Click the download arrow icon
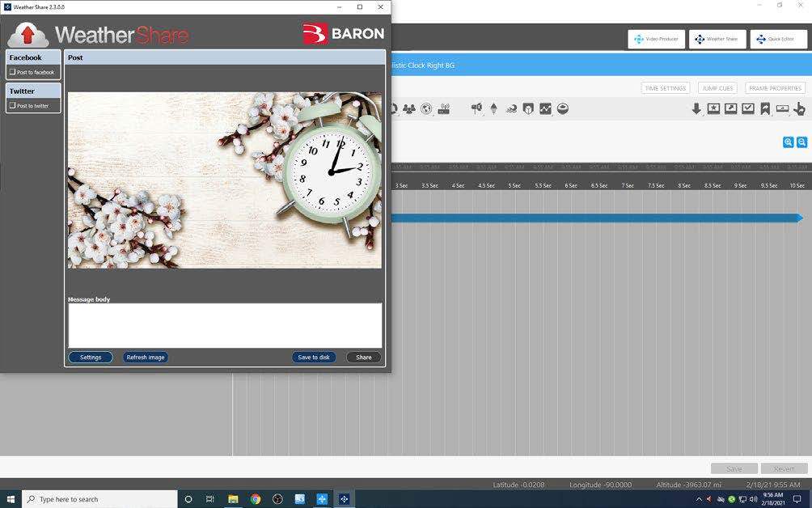This screenshot has width=812, height=508. [696, 108]
